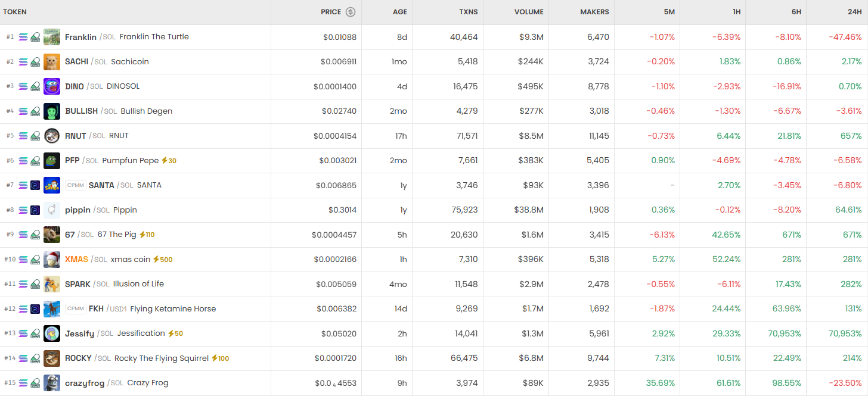Sort the table by the VOLUME column
This screenshot has width=868, height=396.
[x=529, y=12]
